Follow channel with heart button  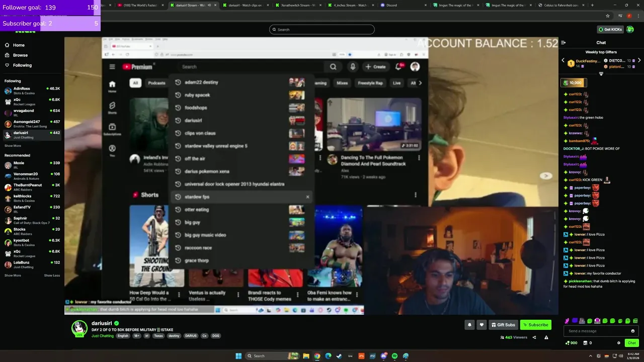click(481, 325)
